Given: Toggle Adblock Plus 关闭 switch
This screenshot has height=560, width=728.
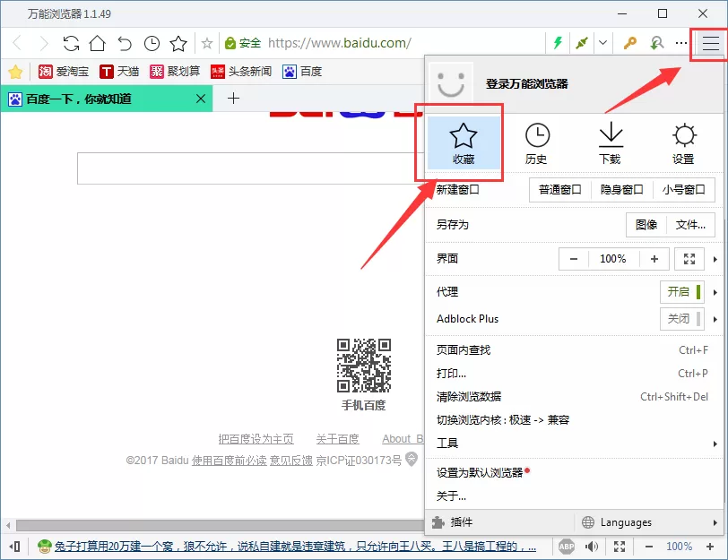Looking at the screenshot, I should point(682,319).
